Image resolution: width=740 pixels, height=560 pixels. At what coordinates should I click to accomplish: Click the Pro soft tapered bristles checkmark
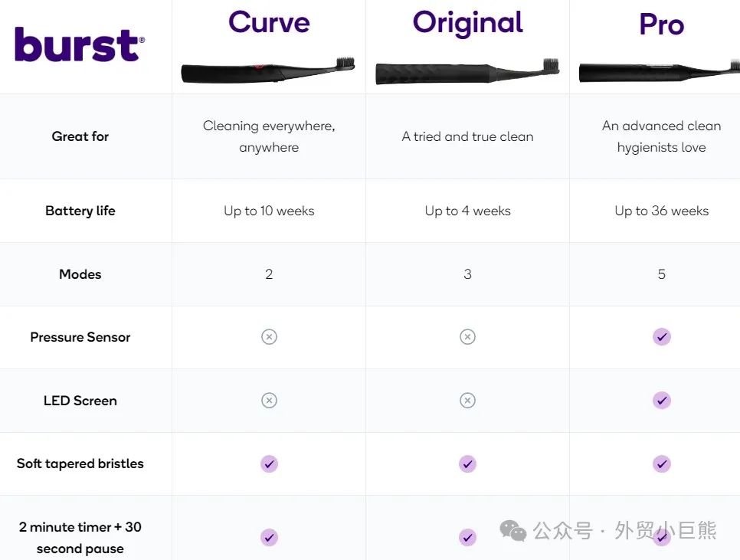pos(662,463)
